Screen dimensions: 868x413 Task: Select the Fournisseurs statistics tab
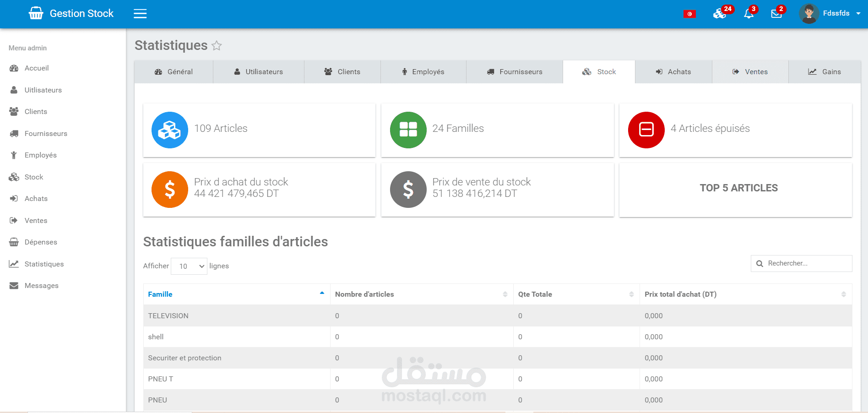[515, 72]
